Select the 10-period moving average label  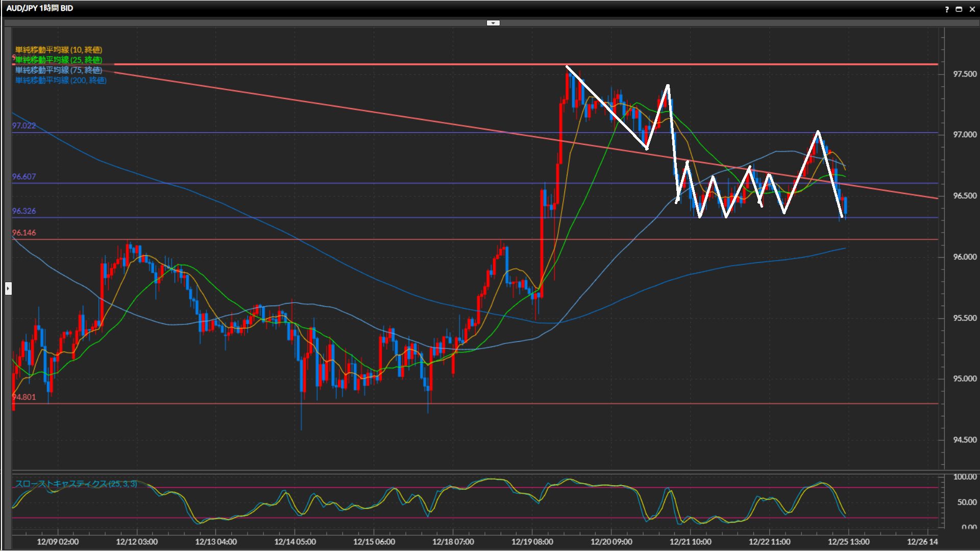click(59, 49)
